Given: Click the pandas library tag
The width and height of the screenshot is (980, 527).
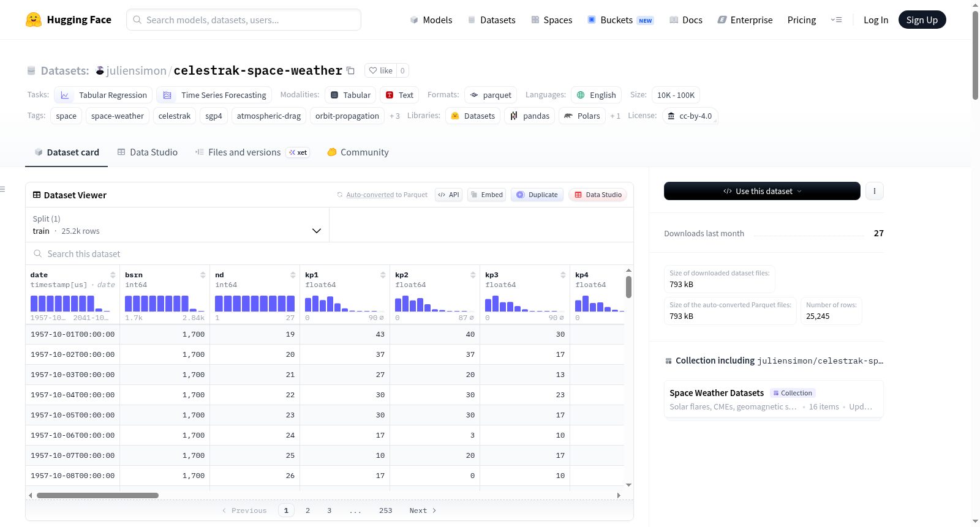Looking at the screenshot, I should point(530,116).
